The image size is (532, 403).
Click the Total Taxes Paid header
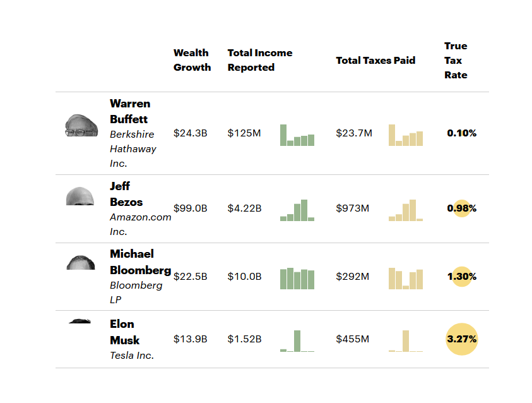(375, 61)
